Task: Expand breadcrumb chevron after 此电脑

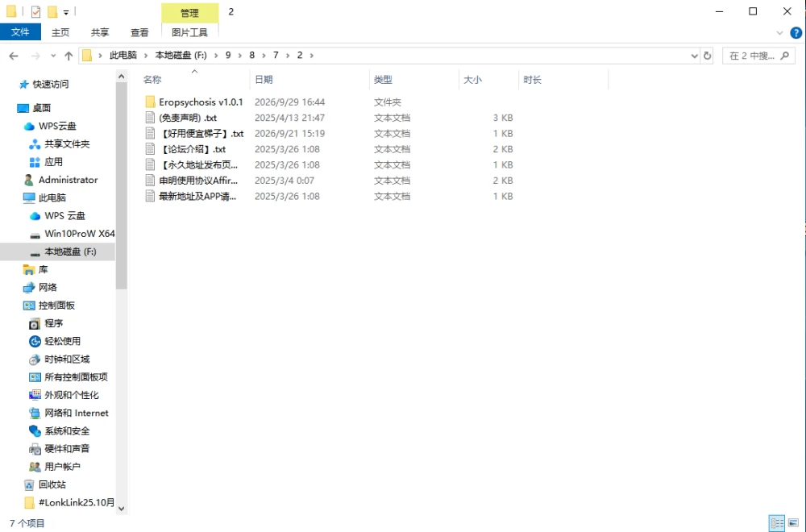Action: pyautogui.click(x=145, y=55)
